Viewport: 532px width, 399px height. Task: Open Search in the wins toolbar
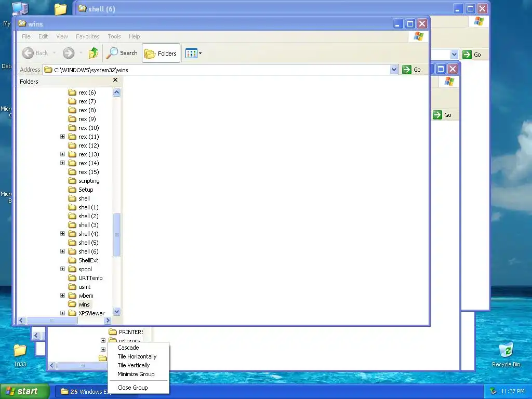[x=122, y=53]
